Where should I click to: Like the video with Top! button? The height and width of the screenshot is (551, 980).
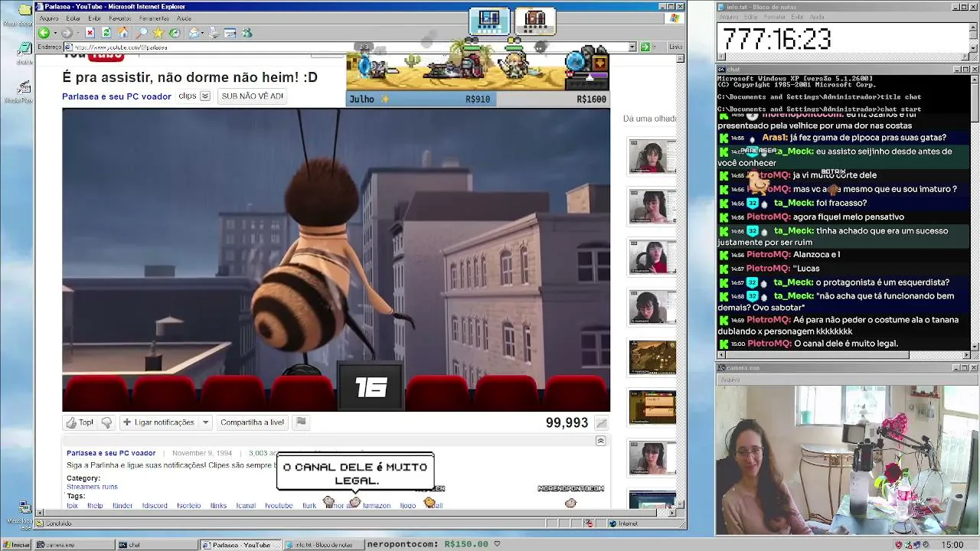coord(80,422)
